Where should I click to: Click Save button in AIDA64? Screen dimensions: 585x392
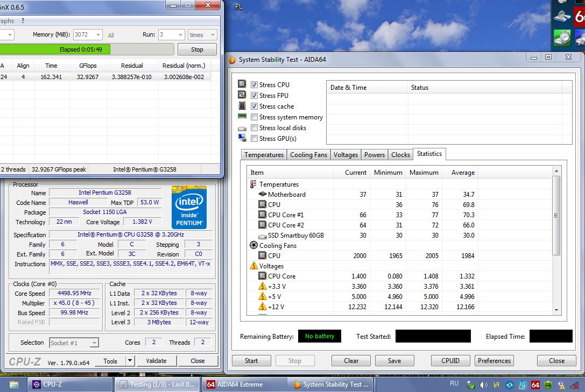394,361
